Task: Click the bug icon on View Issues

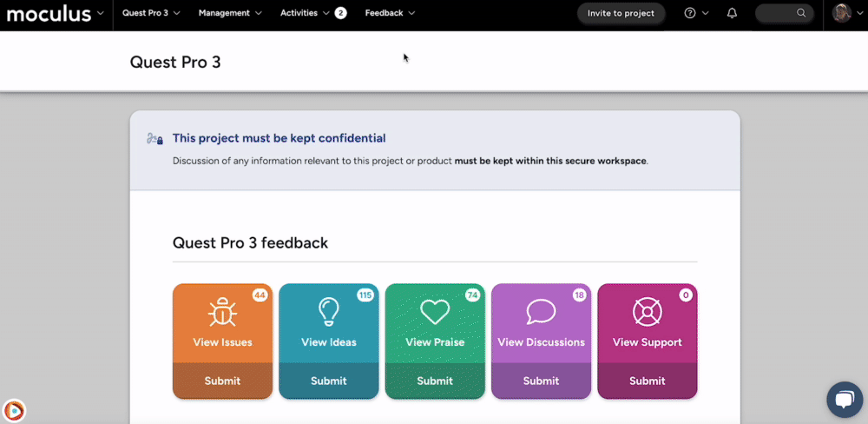Action: [x=222, y=313]
